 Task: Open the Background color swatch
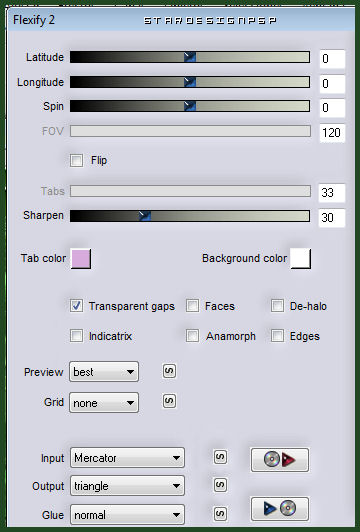pos(301,259)
